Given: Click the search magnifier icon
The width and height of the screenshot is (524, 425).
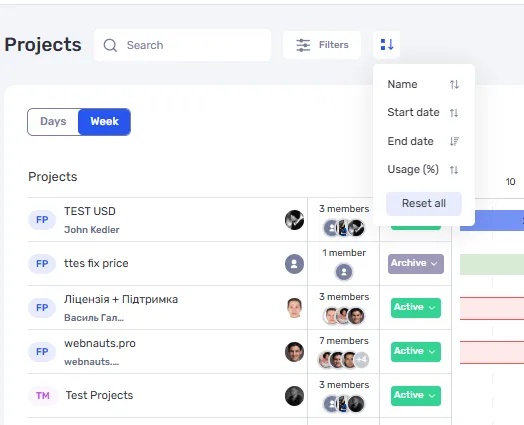Looking at the screenshot, I should (110, 45).
